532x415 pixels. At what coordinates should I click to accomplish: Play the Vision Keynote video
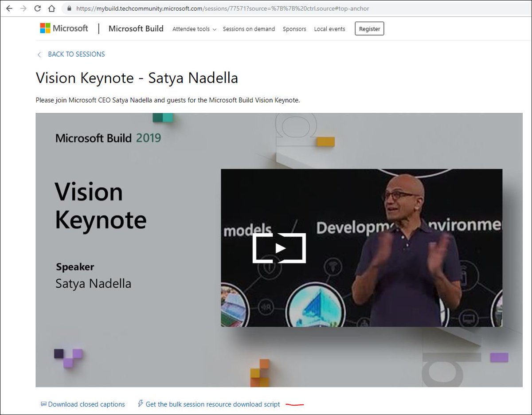(x=279, y=248)
